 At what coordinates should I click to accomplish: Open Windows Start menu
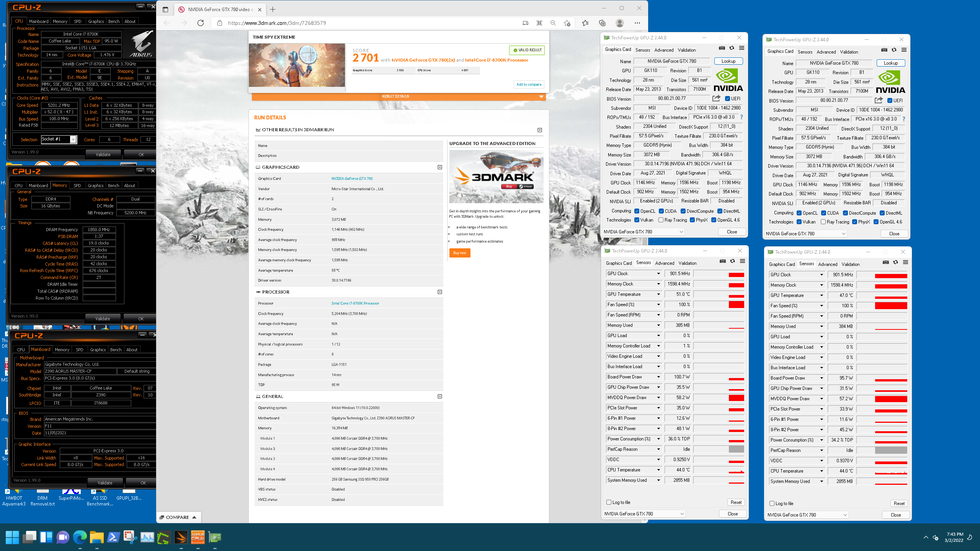12,537
